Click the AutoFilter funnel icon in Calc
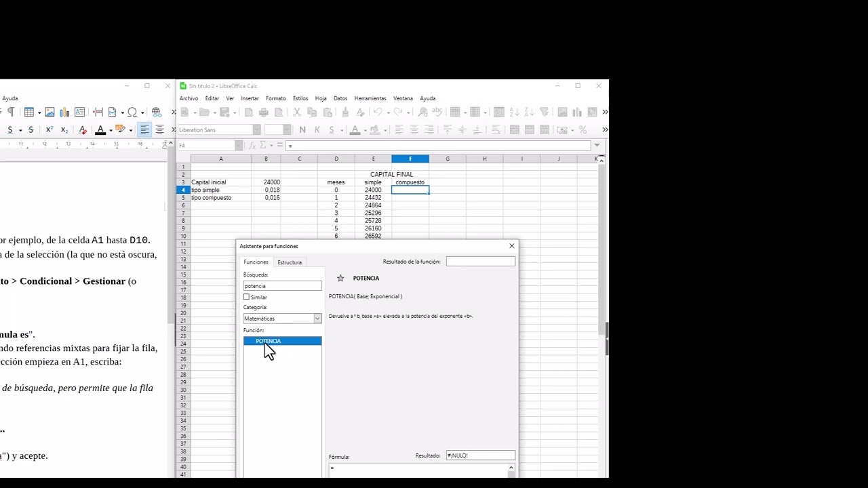Viewport: 868px width, 488px height. [x=544, y=112]
